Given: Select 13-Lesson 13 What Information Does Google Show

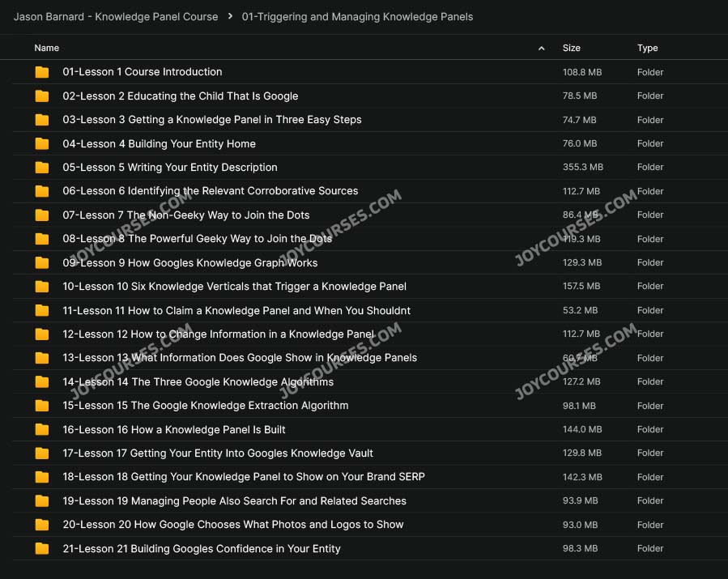Looking at the screenshot, I should (240, 358).
